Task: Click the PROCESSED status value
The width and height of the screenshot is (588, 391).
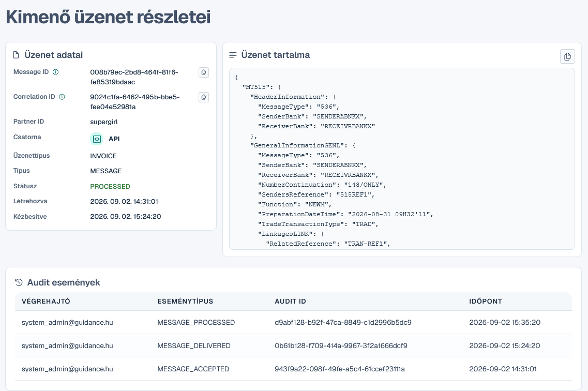Action: pyautogui.click(x=110, y=186)
